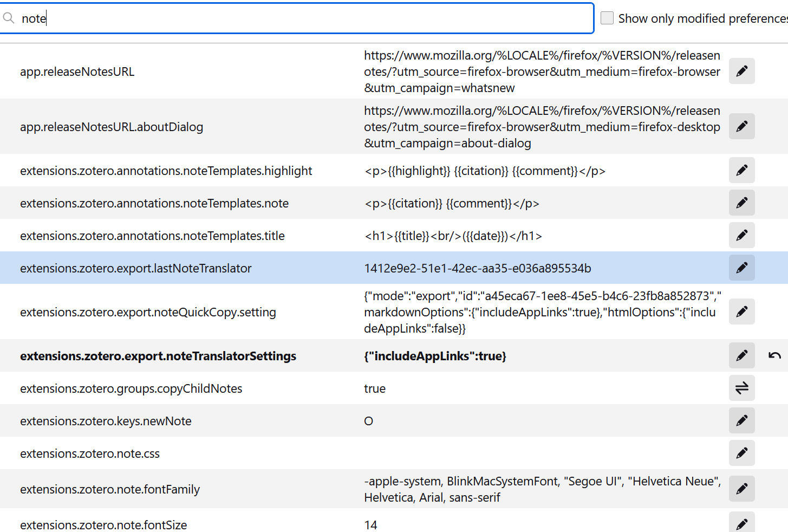This screenshot has width=788, height=532.
Task: Tick Show only modified preferences checkbox
Action: [608, 18]
